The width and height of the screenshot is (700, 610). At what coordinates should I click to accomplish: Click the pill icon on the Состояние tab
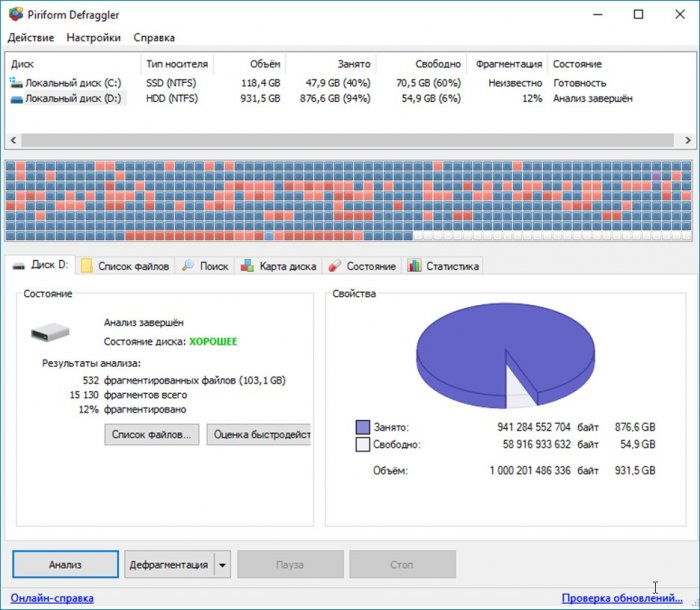pyautogui.click(x=334, y=266)
